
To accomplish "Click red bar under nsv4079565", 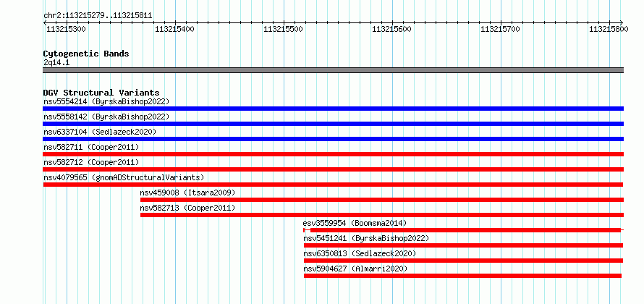I will tap(333, 185).
